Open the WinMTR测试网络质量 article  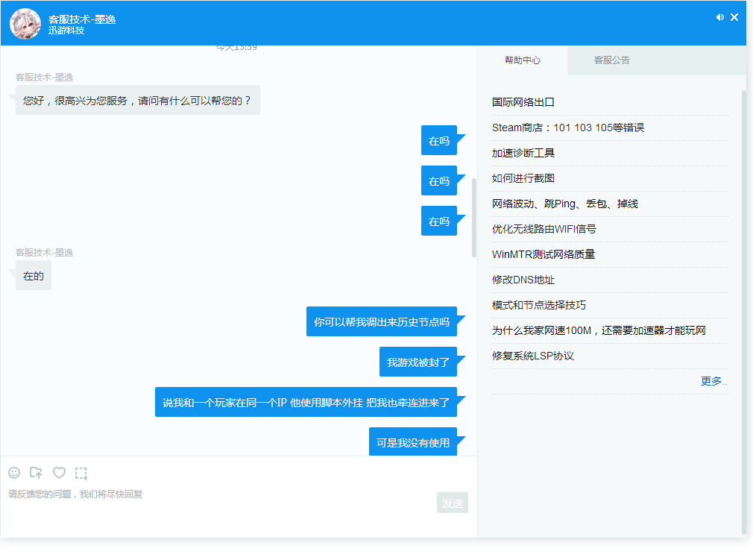(544, 254)
